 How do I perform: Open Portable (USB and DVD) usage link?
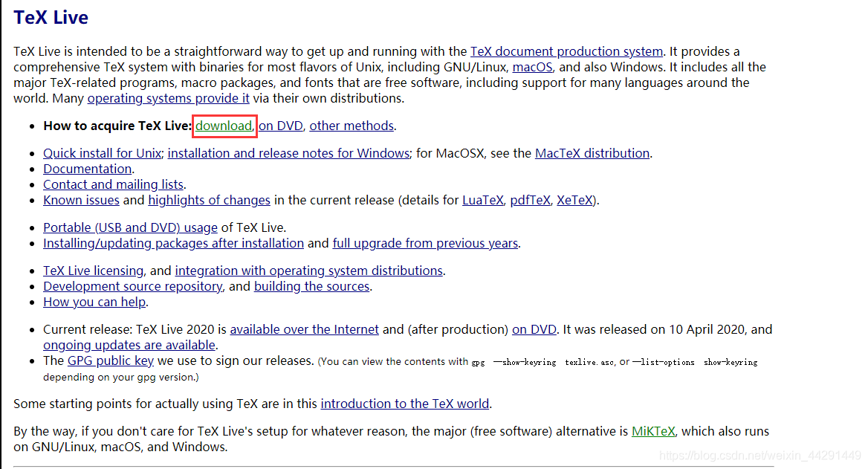click(131, 227)
